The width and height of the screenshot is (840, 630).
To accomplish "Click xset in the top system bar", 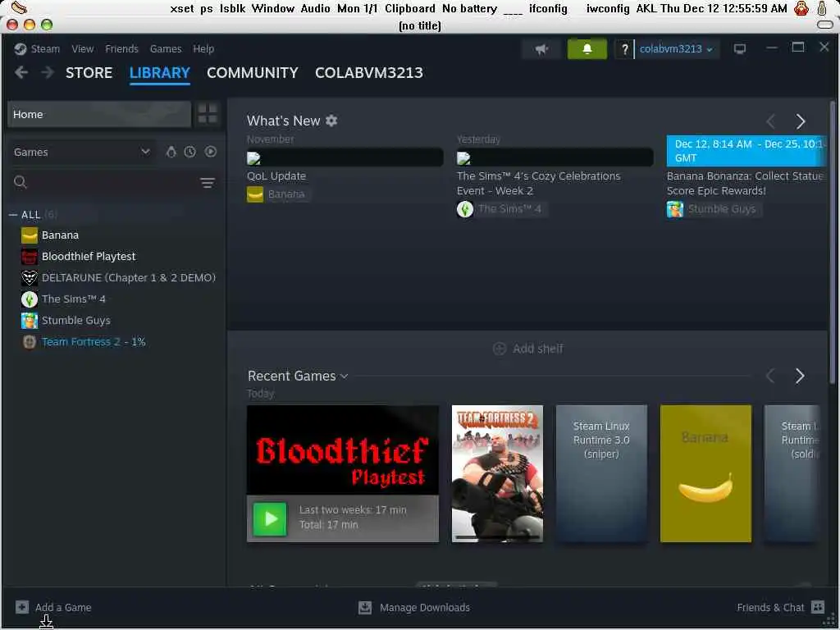I will tap(181, 8).
